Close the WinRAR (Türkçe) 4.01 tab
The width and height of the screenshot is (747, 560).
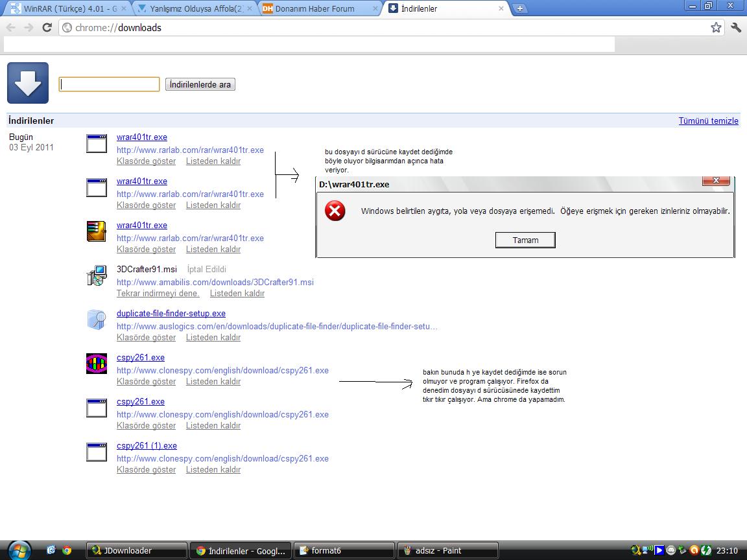pos(124,8)
